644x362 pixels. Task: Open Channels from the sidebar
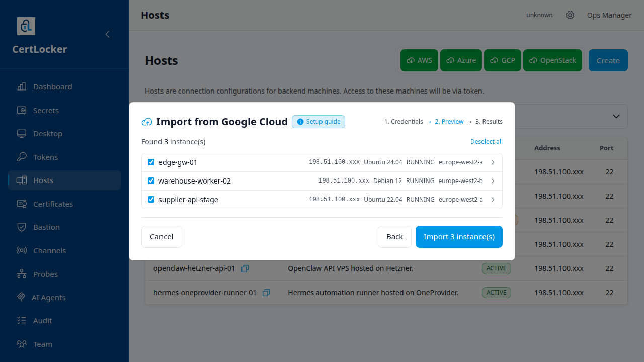pyautogui.click(x=64, y=250)
